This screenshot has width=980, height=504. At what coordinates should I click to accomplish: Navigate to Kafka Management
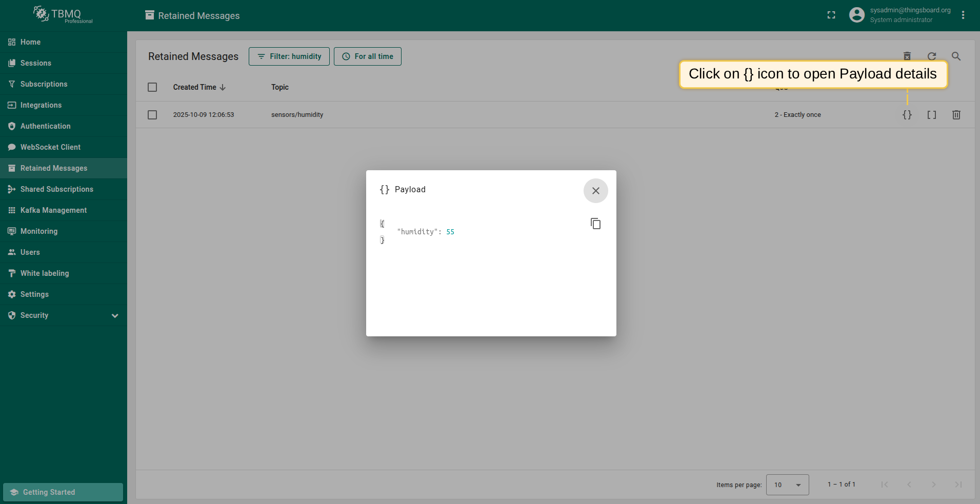point(53,210)
